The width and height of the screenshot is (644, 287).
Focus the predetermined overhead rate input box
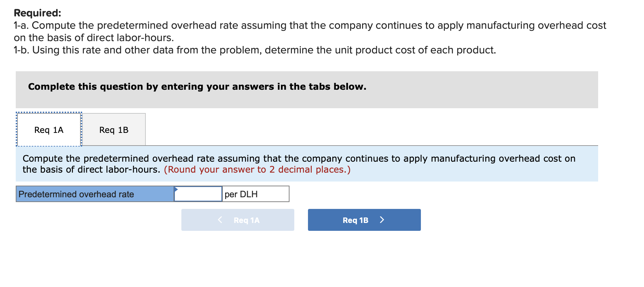[x=198, y=194]
